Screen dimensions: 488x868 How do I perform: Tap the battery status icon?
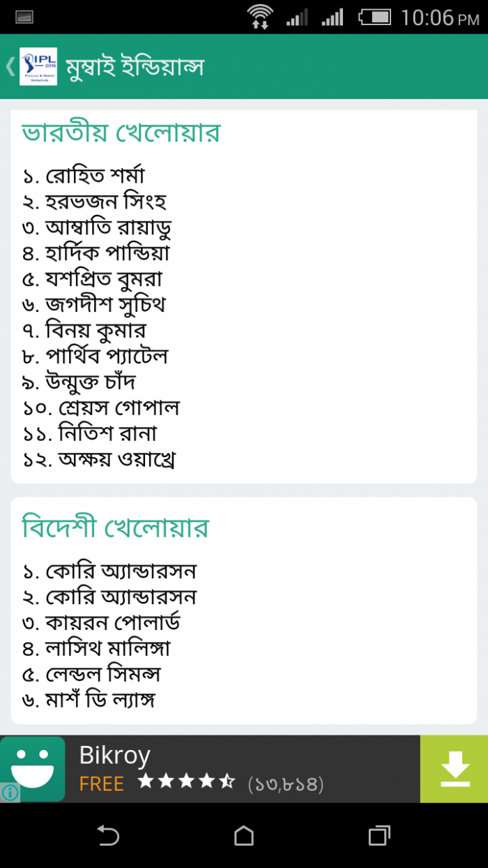click(x=375, y=16)
